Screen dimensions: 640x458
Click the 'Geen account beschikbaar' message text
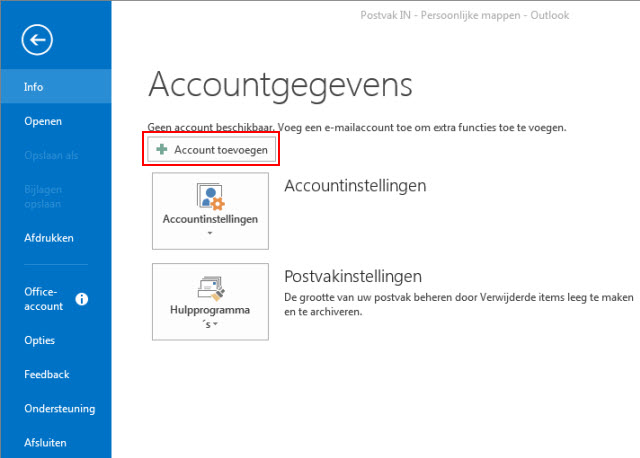(x=357, y=127)
